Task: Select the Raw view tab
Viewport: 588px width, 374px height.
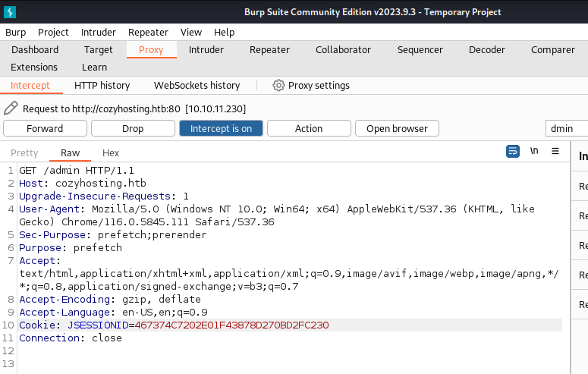Action: pos(70,152)
